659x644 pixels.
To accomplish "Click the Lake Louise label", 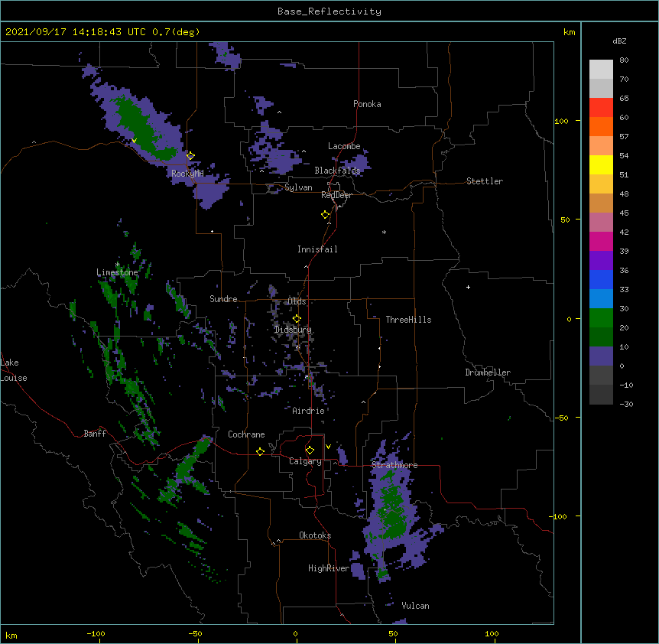I will [14, 370].
